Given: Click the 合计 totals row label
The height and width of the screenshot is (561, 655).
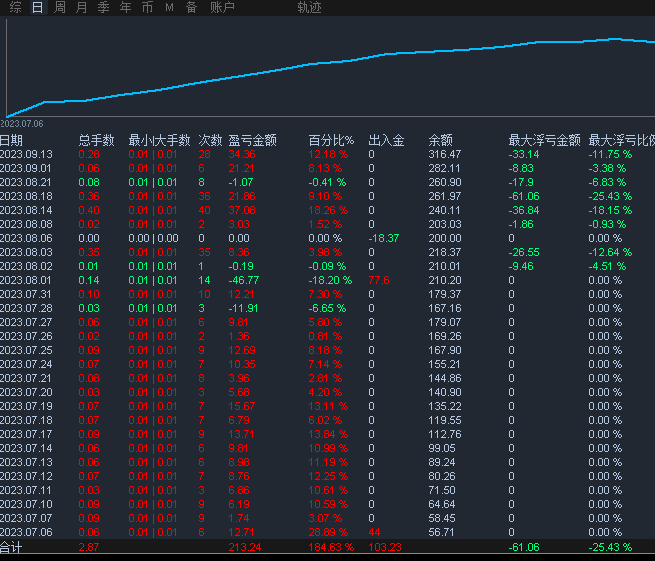Looking at the screenshot, I should click(11, 547).
